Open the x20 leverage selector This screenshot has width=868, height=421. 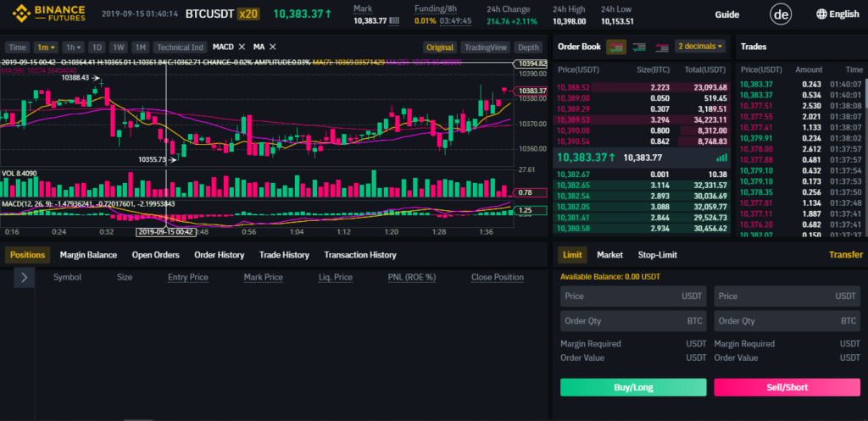click(248, 14)
